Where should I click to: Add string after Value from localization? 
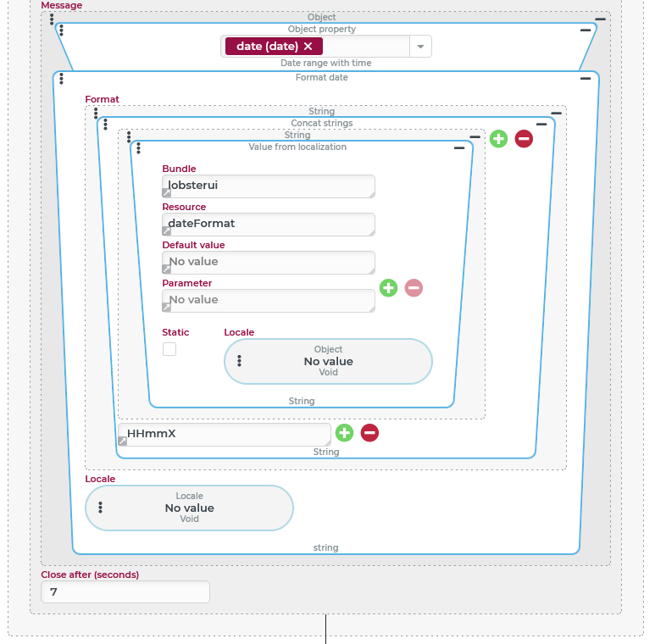(x=498, y=138)
